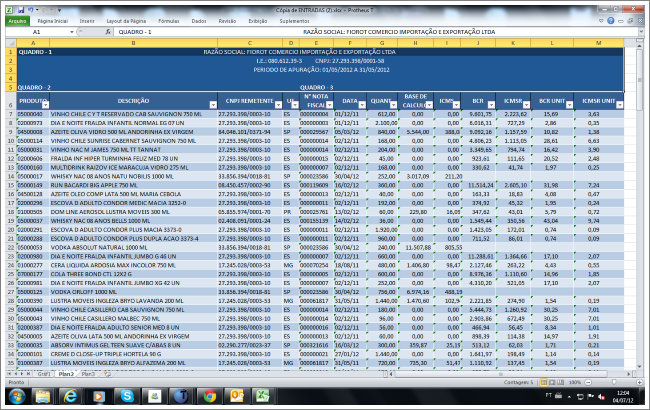This screenshot has height=410, width=650.
Task: Click cell WHISKY NAC 08 ANOS BELLS 1000 ML
Action: point(133,221)
